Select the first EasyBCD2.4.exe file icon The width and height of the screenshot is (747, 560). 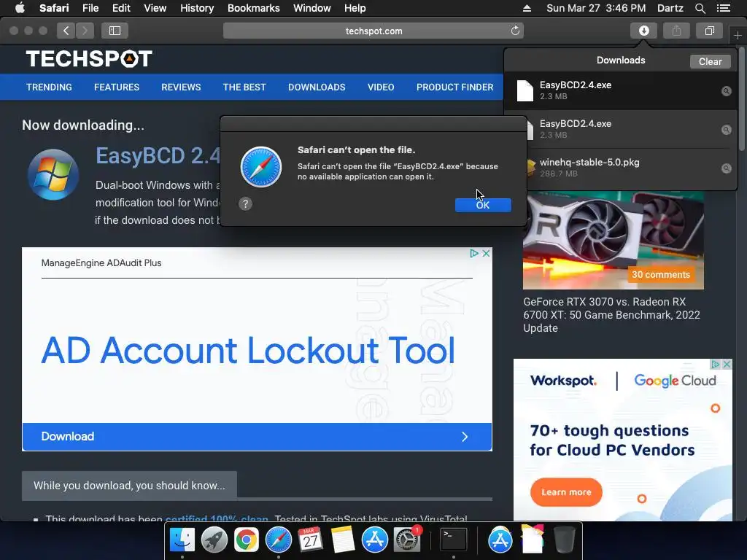525,90
